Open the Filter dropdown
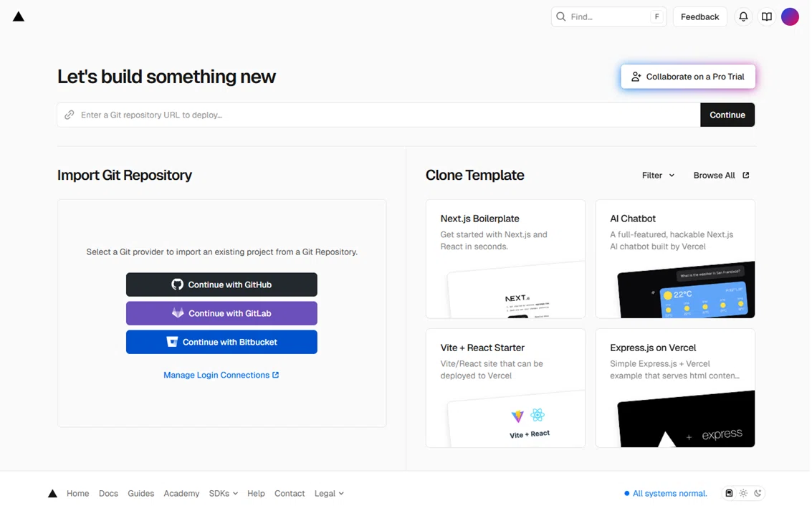Image resolution: width=812 pixels, height=516 pixels. click(x=658, y=175)
